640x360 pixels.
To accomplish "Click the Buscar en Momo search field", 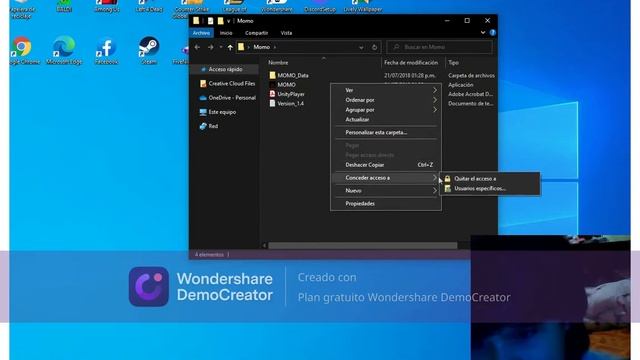I will [x=440, y=47].
